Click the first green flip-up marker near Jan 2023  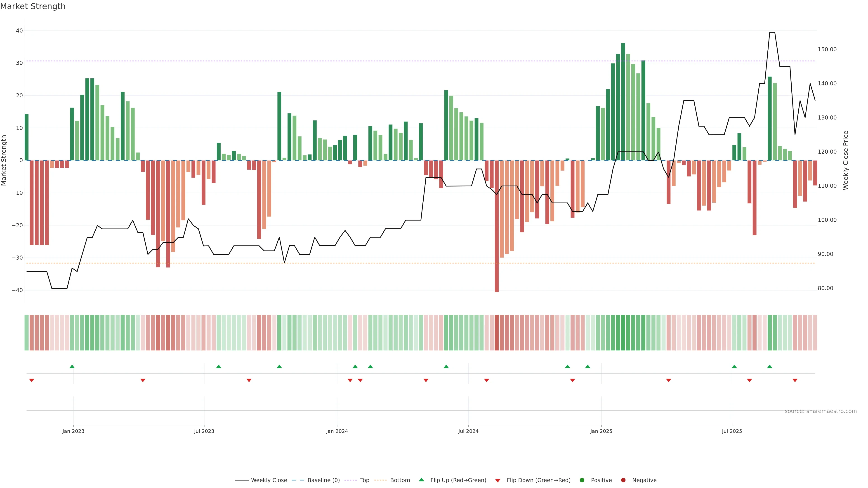(72, 366)
